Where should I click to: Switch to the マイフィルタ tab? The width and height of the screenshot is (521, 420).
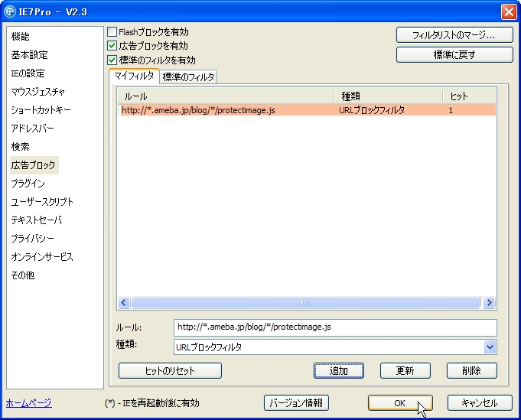[134, 76]
